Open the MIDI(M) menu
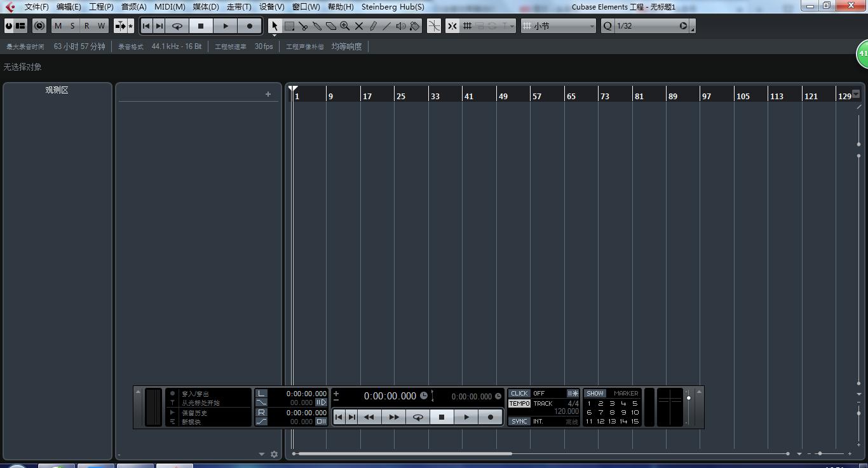The height and width of the screenshot is (468, 868). [x=170, y=7]
